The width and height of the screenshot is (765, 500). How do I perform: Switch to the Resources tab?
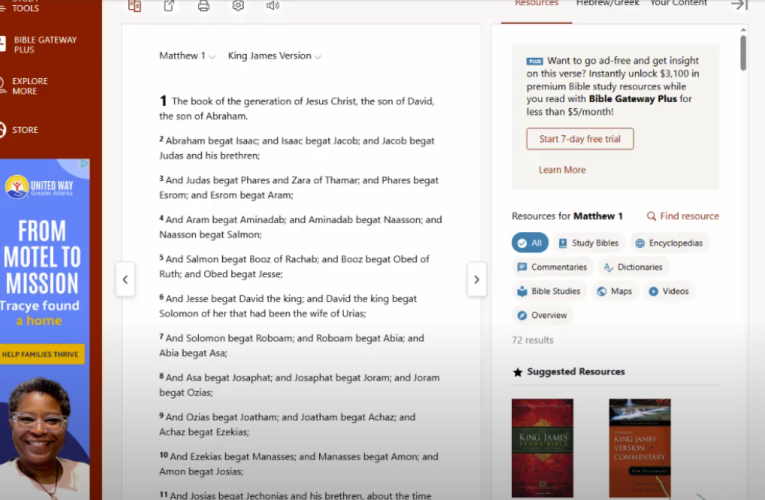click(537, 4)
